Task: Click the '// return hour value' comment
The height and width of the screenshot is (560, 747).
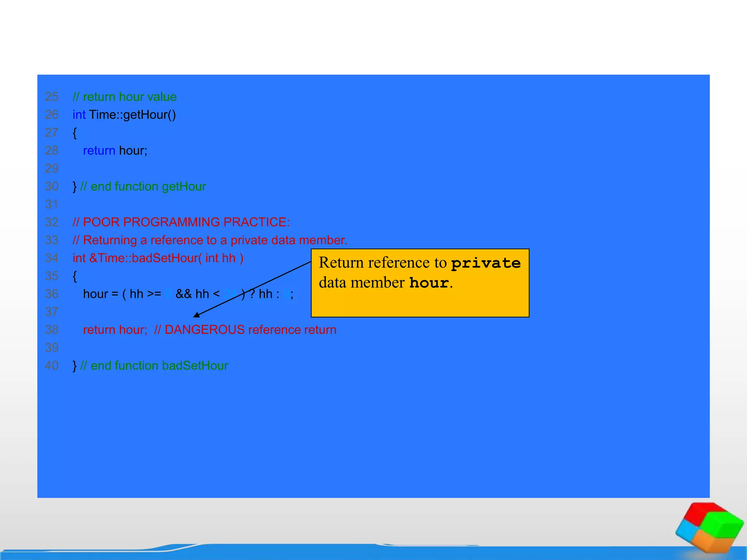Action: [x=124, y=97]
